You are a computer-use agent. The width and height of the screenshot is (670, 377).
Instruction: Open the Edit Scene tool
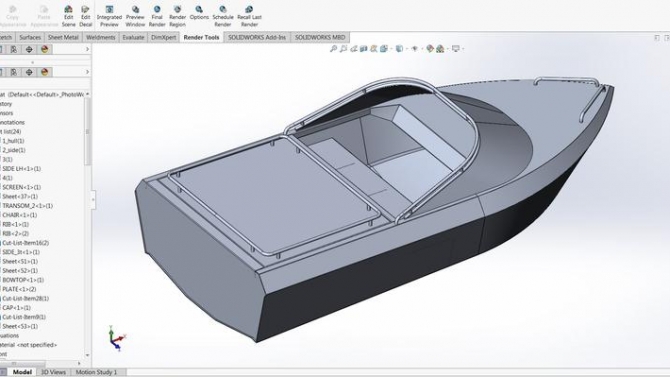[x=68, y=16]
